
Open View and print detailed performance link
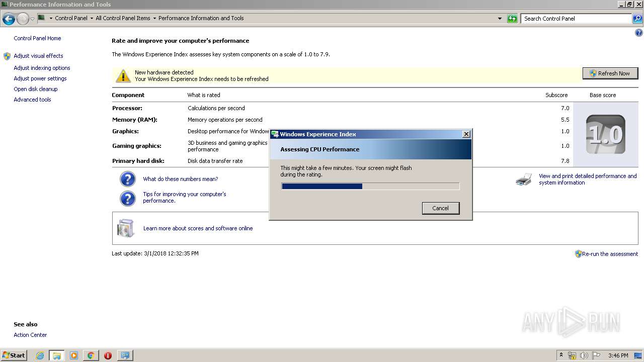(588, 179)
